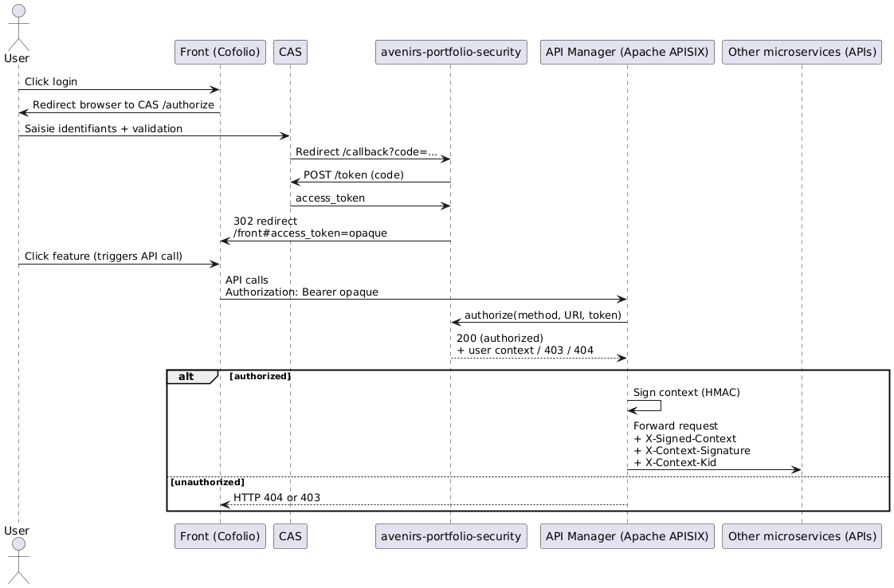
Task: Select the bottom Other microservices (APIs) box
Action: (802, 536)
